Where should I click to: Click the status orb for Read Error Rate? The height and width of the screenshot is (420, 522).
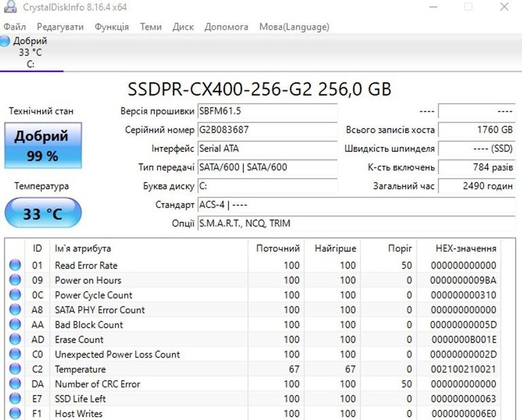[x=15, y=265]
